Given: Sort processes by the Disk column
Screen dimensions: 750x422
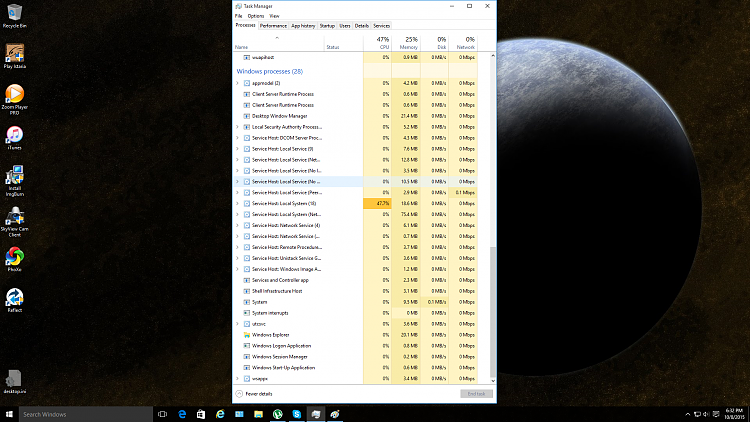Looking at the screenshot, I should [435, 43].
